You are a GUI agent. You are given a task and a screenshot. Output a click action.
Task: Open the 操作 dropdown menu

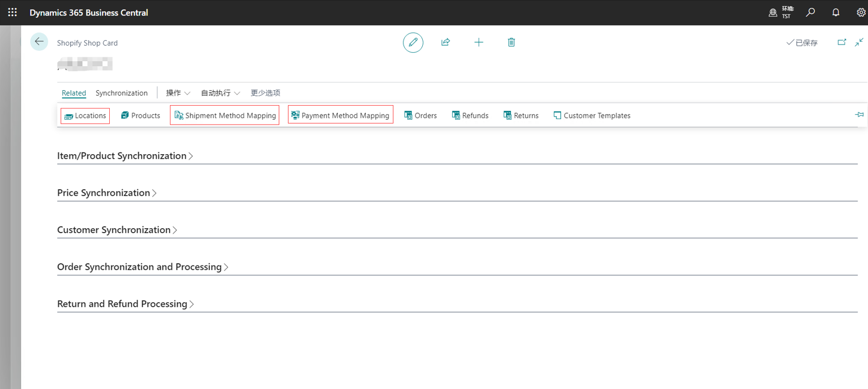(178, 93)
